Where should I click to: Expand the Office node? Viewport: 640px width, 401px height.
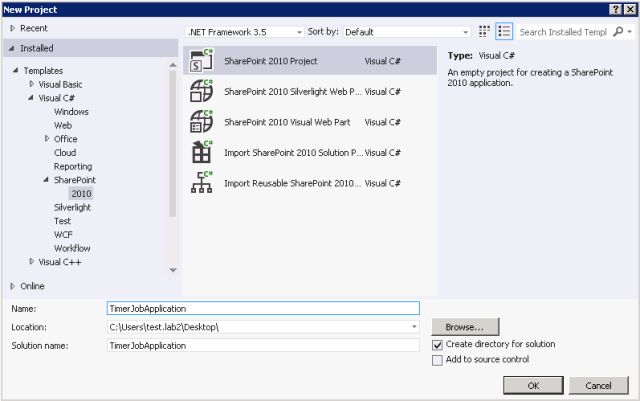click(47, 138)
